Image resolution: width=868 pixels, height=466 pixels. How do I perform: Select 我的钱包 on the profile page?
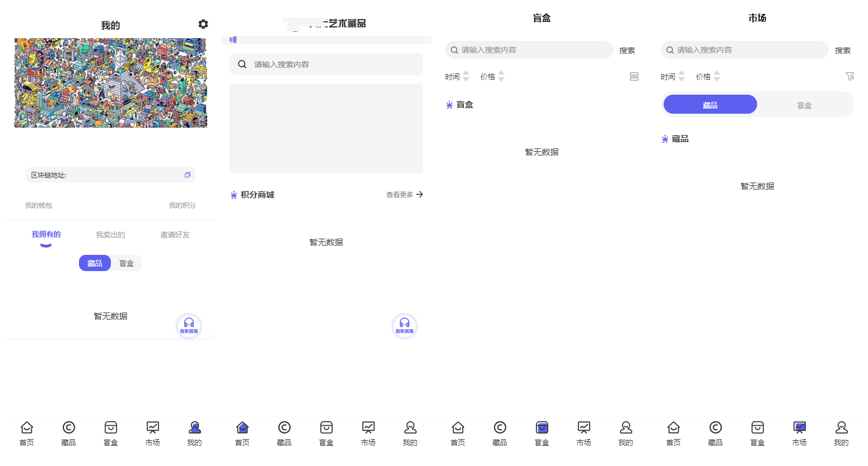pos(39,205)
